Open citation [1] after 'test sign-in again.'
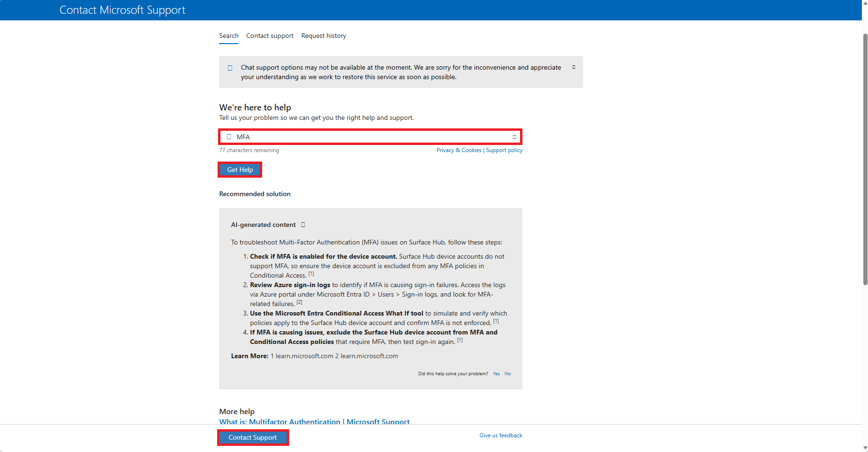 460,340
